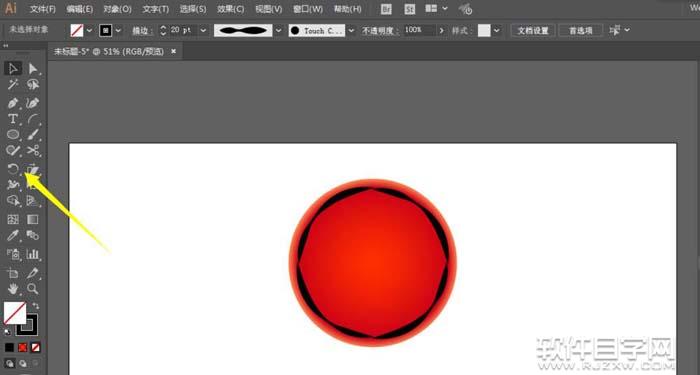The height and width of the screenshot is (375, 700).
Task: Open the variable width profile dropdown
Action: click(279, 30)
